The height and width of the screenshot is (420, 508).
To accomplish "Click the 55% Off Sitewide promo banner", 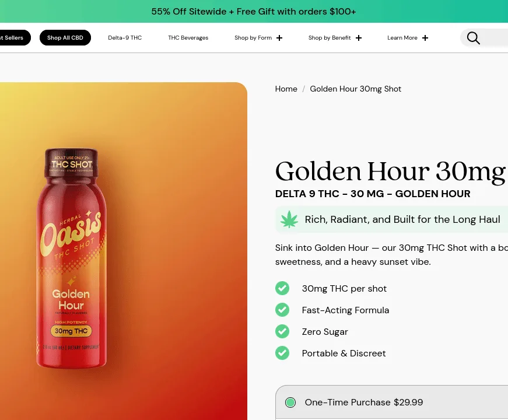I will (x=254, y=11).
